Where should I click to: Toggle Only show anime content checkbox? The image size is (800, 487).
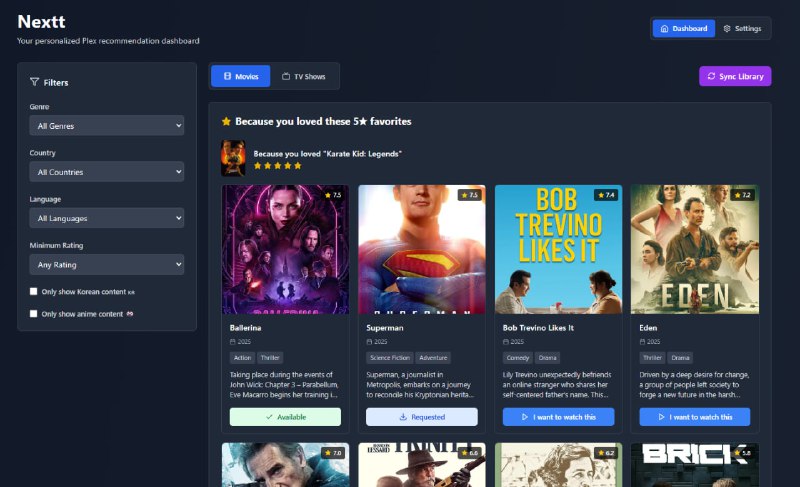coord(34,314)
